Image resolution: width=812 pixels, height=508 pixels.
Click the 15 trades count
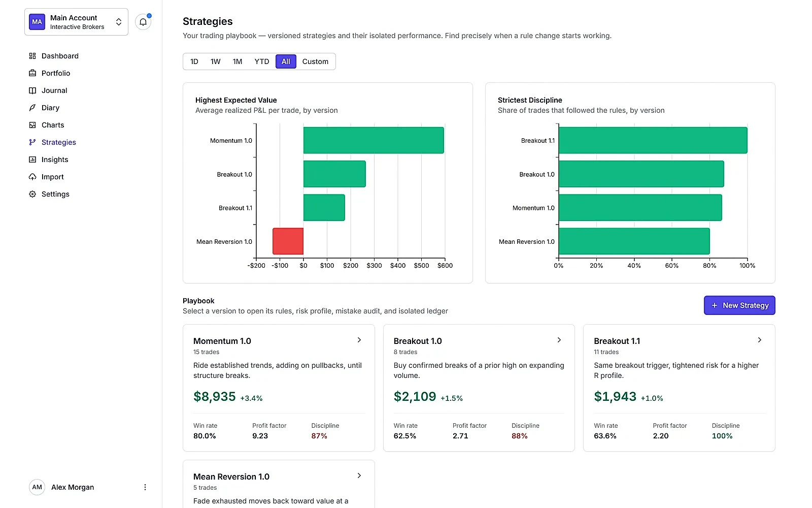pos(207,352)
